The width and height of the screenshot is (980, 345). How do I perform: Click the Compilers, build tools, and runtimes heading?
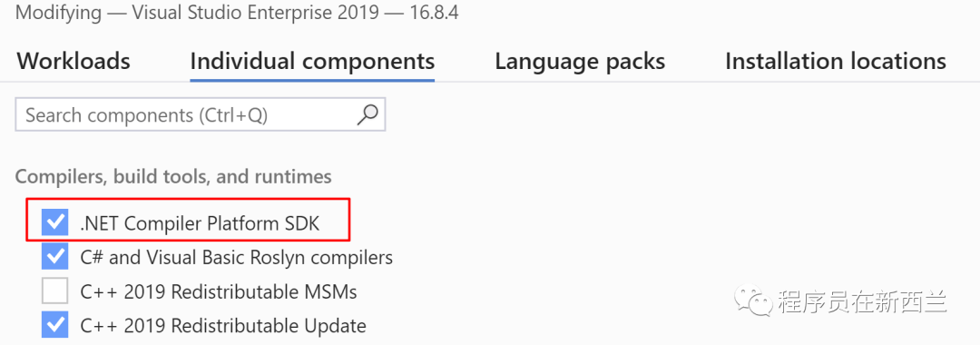pyautogui.click(x=173, y=177)
